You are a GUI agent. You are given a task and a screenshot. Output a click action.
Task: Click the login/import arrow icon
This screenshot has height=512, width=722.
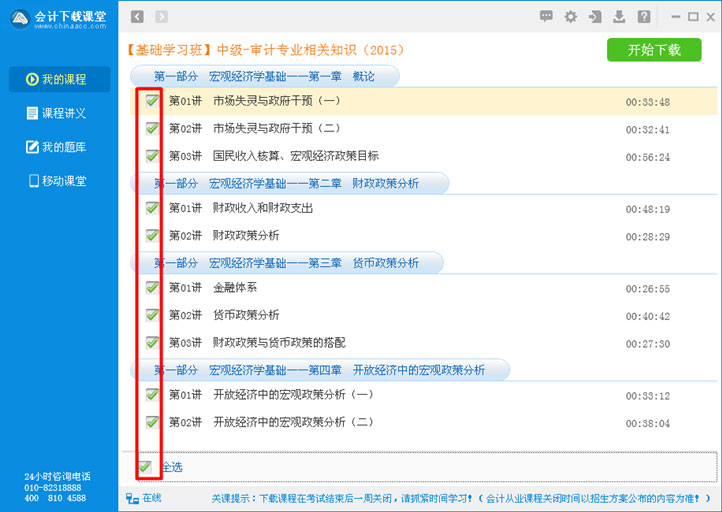coord(595,17)
